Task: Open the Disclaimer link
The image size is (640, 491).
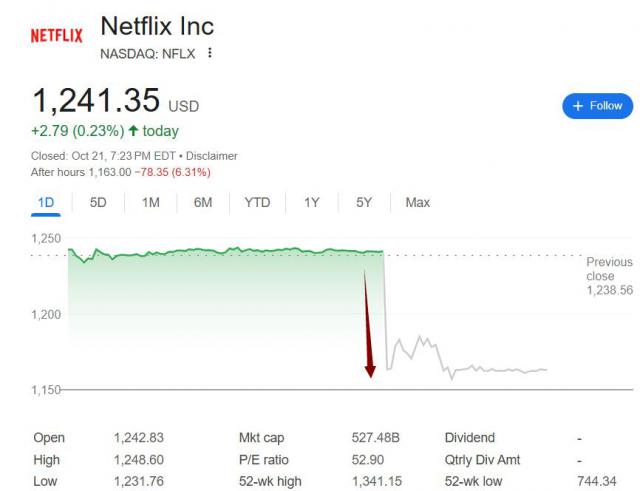Action: (x=211, y=156)
